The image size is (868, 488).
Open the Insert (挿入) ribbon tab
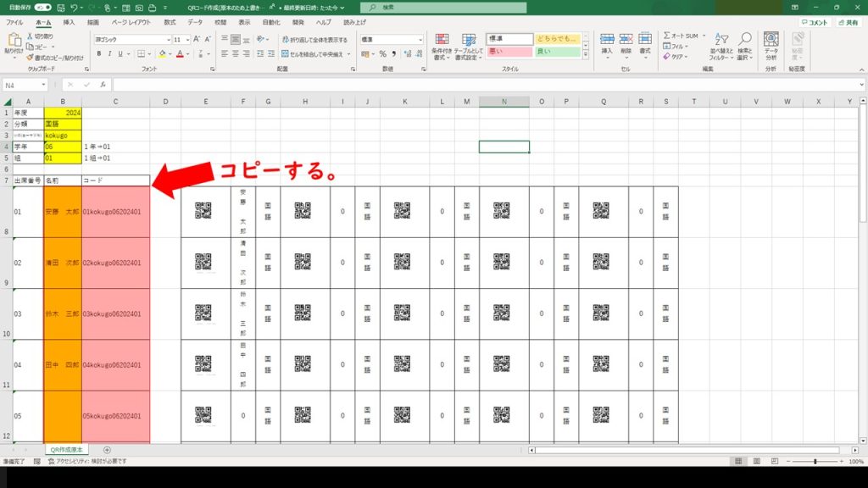pyautogui.click(x=69, y=22)
